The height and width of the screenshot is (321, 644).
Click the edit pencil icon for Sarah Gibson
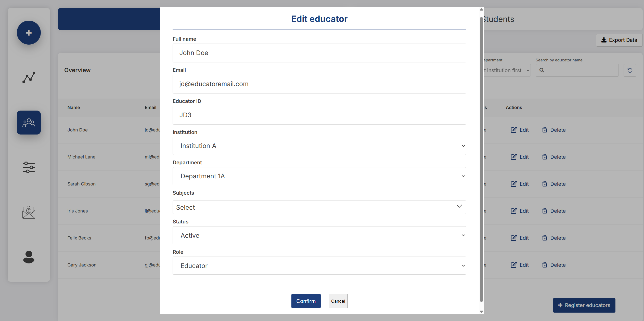click(x=514, y=184)
